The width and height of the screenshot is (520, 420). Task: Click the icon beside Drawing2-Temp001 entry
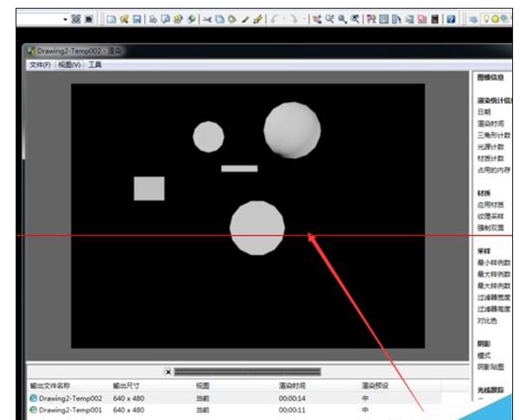pyautogui.click(x=34, y=410)
